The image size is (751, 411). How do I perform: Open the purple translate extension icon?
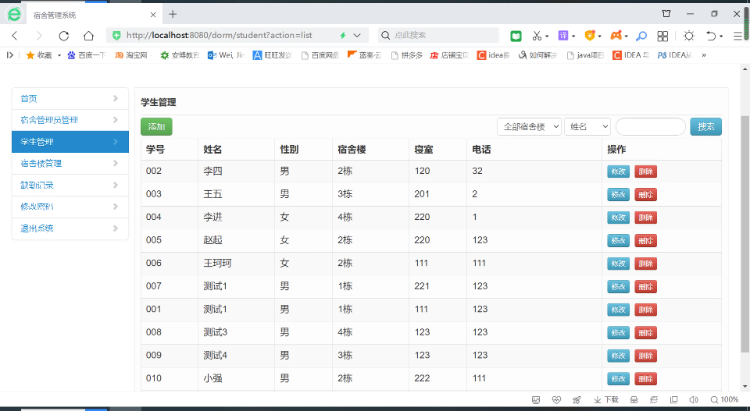coord(563,35)
